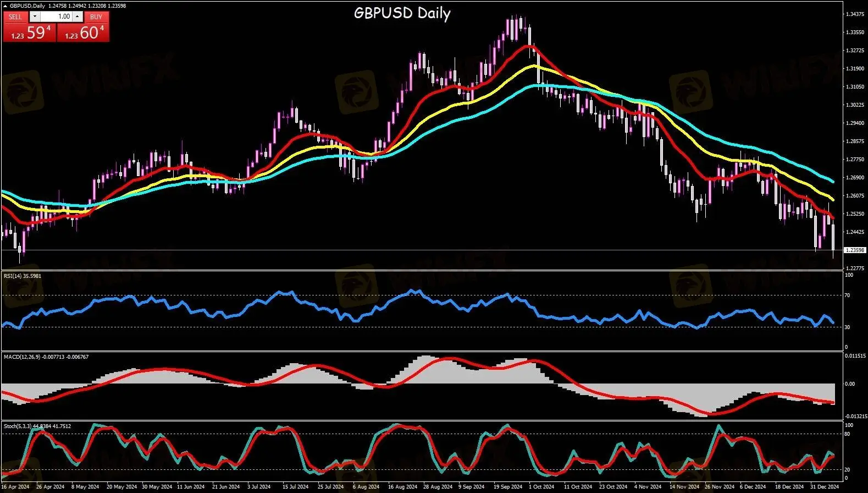The height and width of the screenshot is (493, 868).
Task: Click the 23 Oct 2024 date label
Action: point(613,487)
